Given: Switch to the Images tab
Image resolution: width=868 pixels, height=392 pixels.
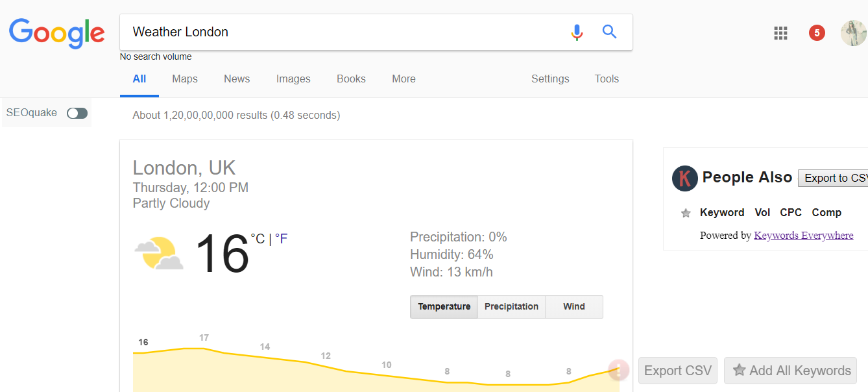Looking at the screenshot, I should (x=293, y=79).
